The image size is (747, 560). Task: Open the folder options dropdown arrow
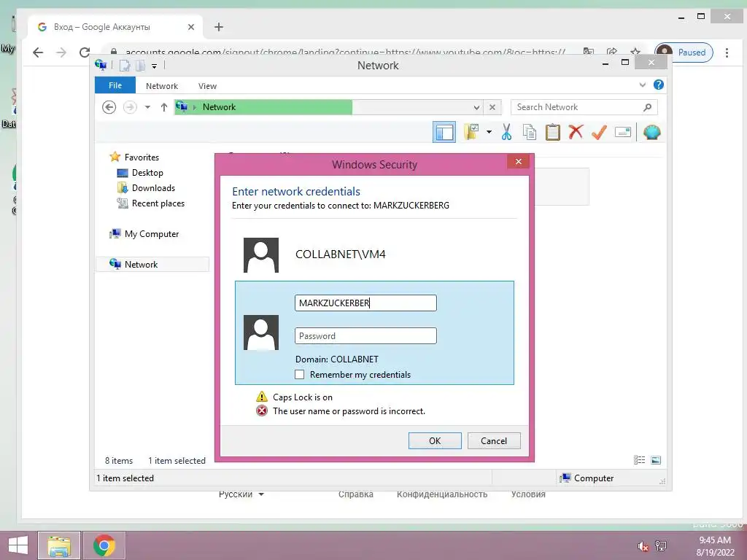489,132
